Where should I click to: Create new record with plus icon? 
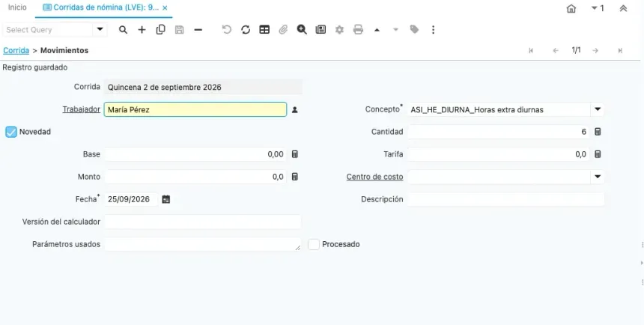pos(142,30)
